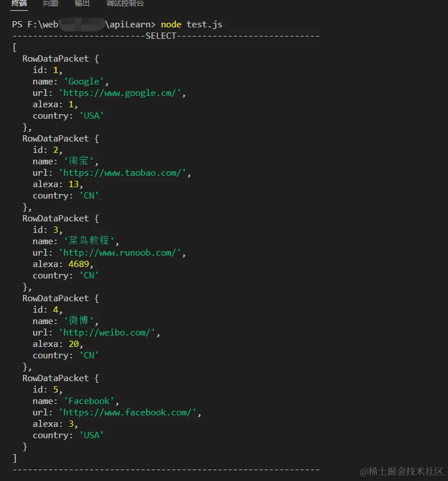Click the 'alexa: 20' value
Viewport: 448px width, 481px height.
[x=74, y=344]
